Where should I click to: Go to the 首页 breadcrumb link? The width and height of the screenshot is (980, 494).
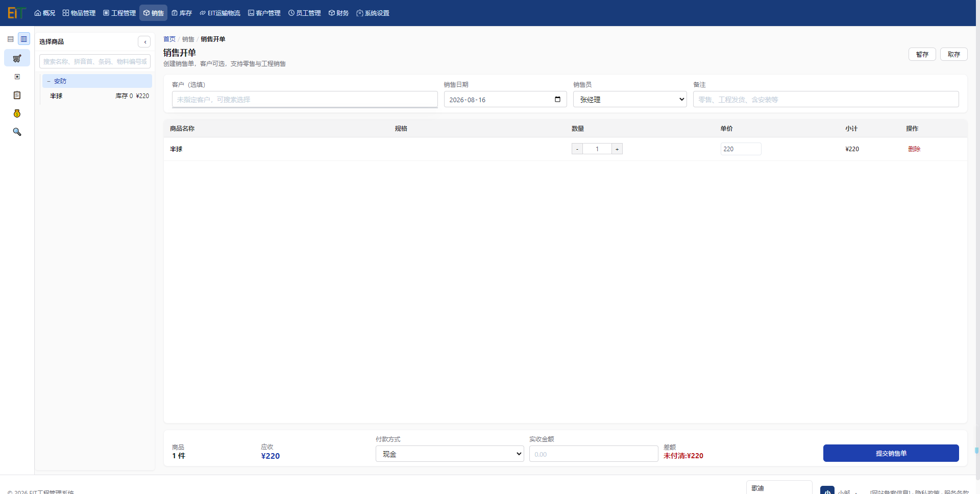tap(169, 39)
